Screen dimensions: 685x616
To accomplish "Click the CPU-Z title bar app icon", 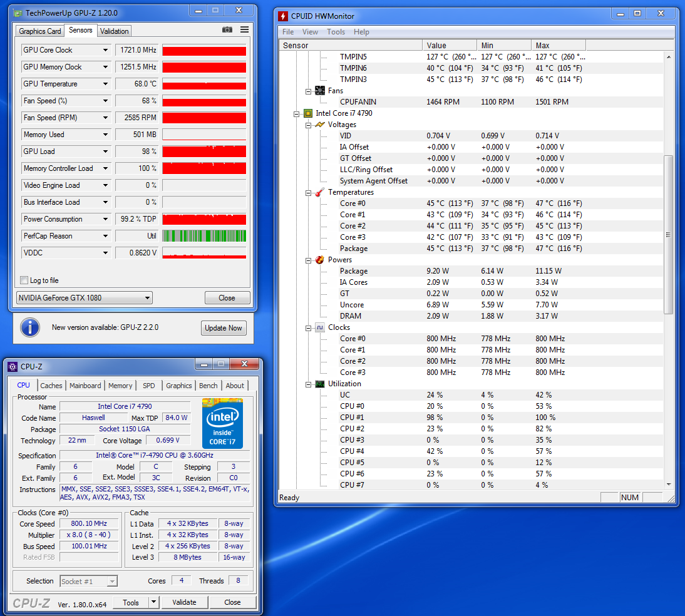I will (13, 367).
